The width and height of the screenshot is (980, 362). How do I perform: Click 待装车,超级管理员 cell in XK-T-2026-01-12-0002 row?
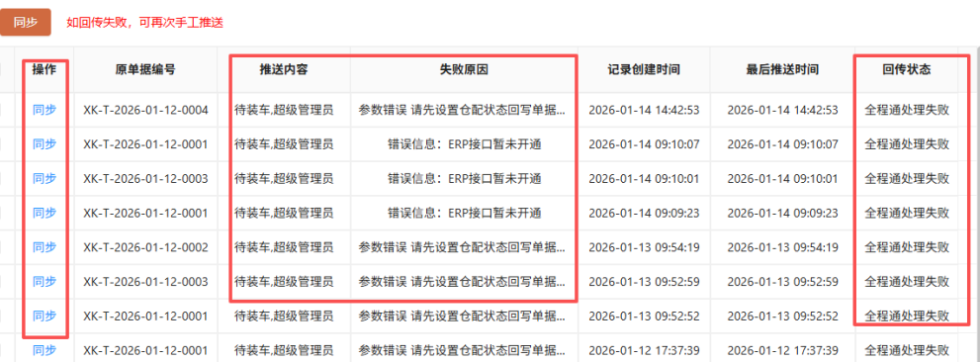pyautogui.click(x=284, y=247)
